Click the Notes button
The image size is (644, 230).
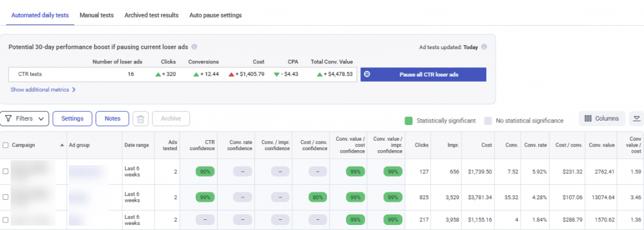[113, 119]
